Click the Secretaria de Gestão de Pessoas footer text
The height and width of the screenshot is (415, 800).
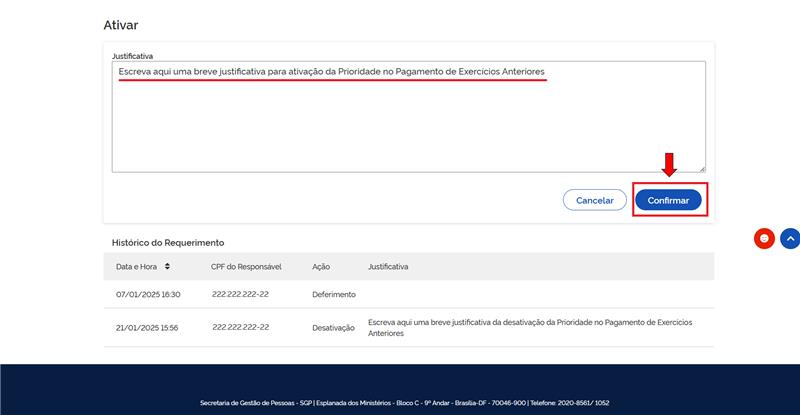coord(404,403)
